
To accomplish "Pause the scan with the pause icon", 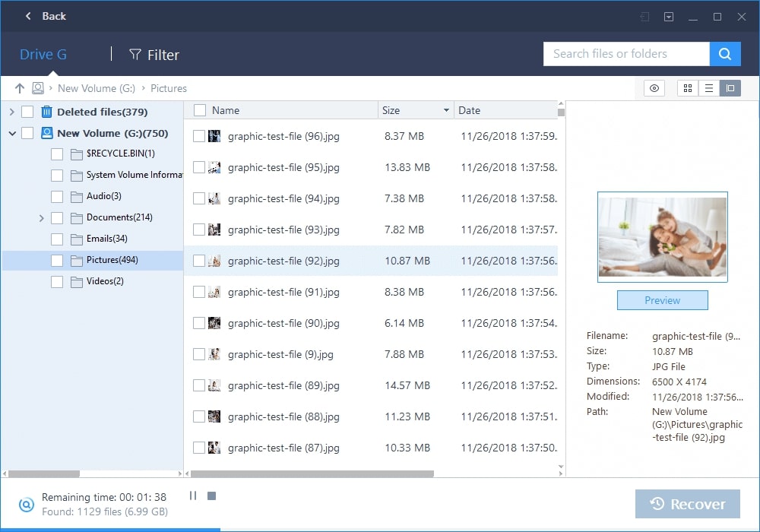I will pos(193,496).
